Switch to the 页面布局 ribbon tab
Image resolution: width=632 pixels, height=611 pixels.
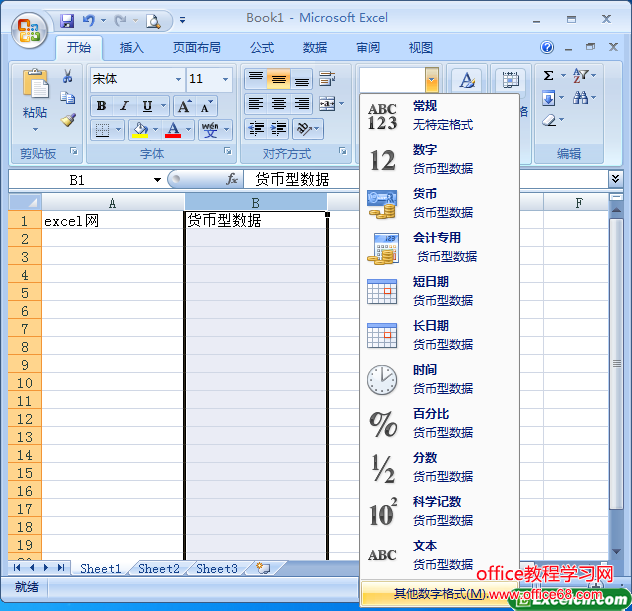(196, 48)
